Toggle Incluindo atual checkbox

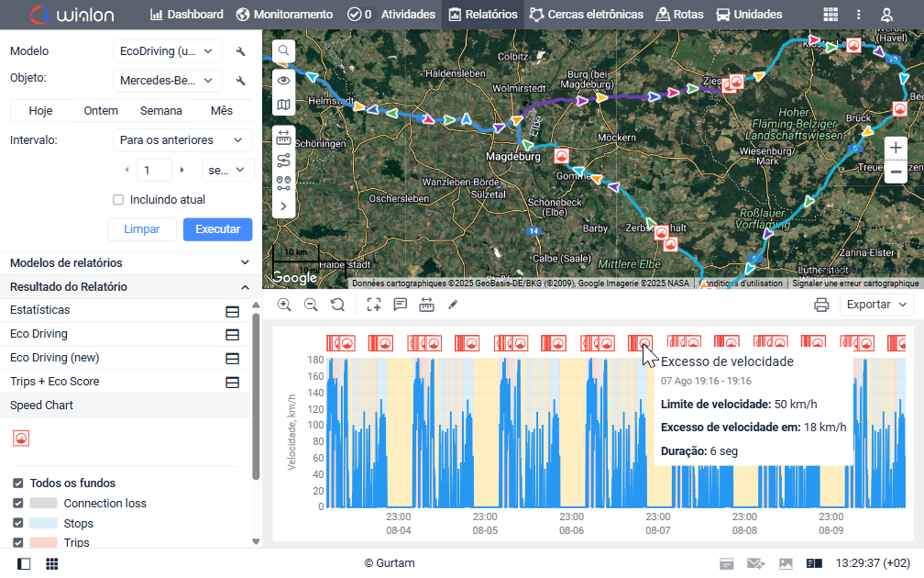118,200
